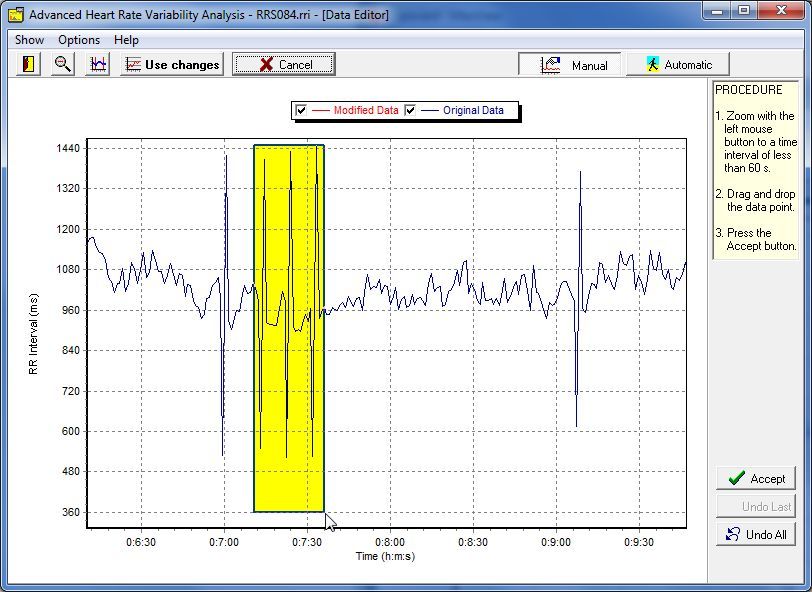Click the RR spike near 0:9:05
This screenshot has width=812, height=592.
(x=579, y=200)
